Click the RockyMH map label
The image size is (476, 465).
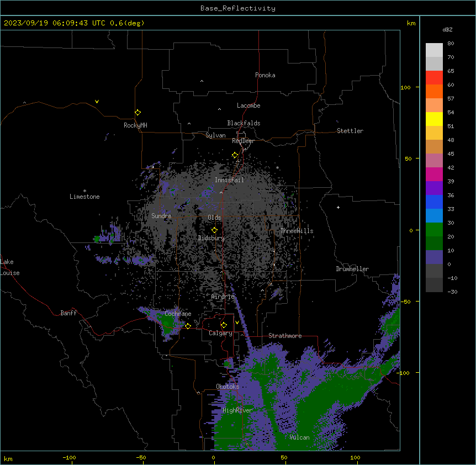135,125
